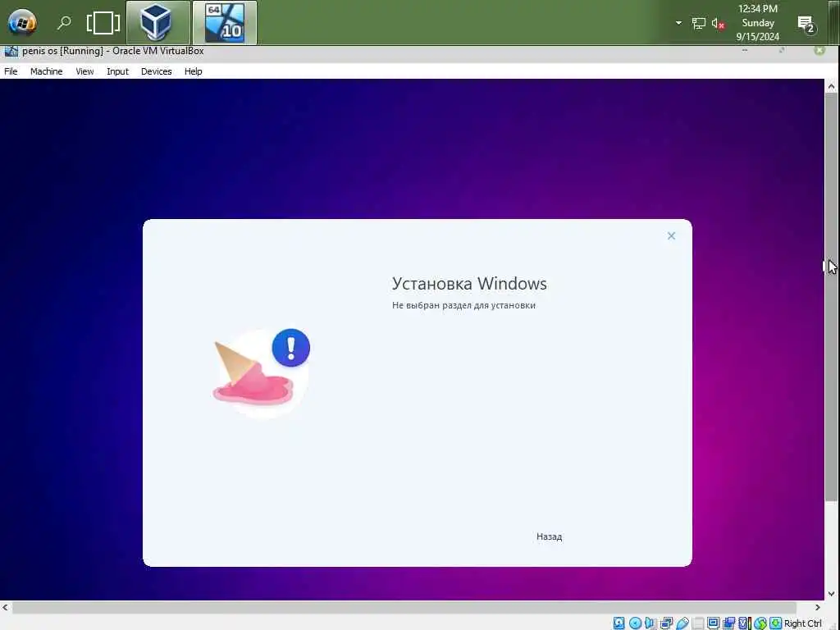840x630 pixels.
Task: Click the CPU virtualization status icon
Action: click(745, 623)
